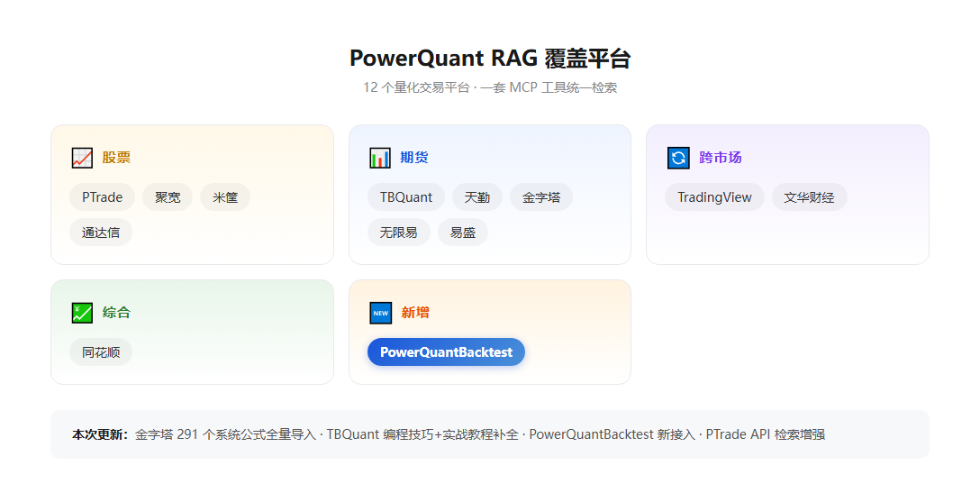Choose the 天勤 platform chip
The width and height of the screenshot is (980, 502).
[477, 196]
